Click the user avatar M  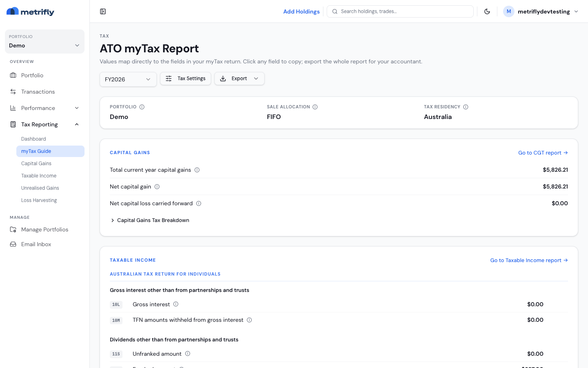pyautogui.click(x=508, y=11)
